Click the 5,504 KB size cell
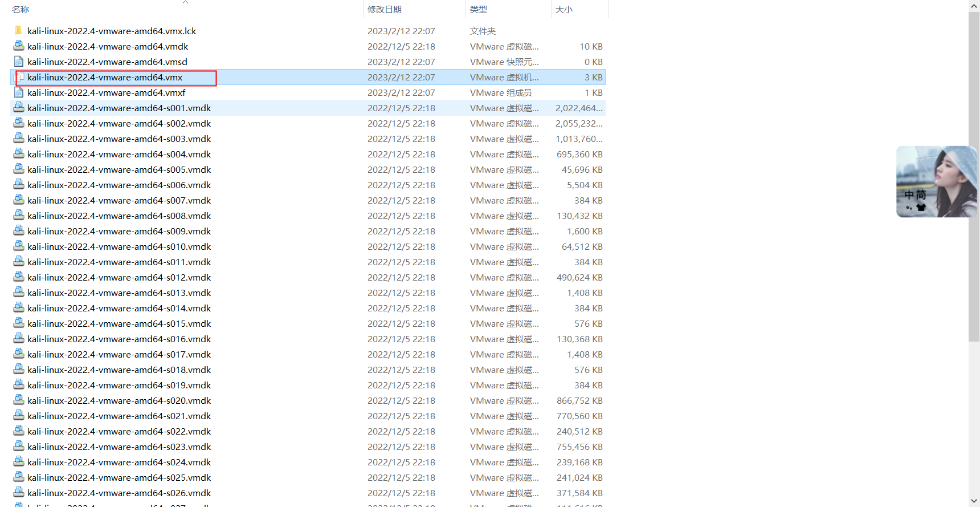 585,185
